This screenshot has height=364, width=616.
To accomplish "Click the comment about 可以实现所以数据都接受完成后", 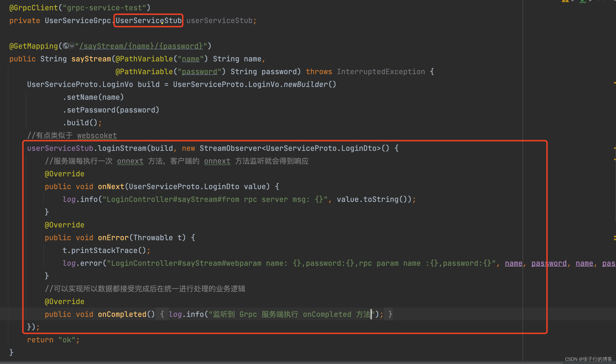I will (x=145, y=289).
